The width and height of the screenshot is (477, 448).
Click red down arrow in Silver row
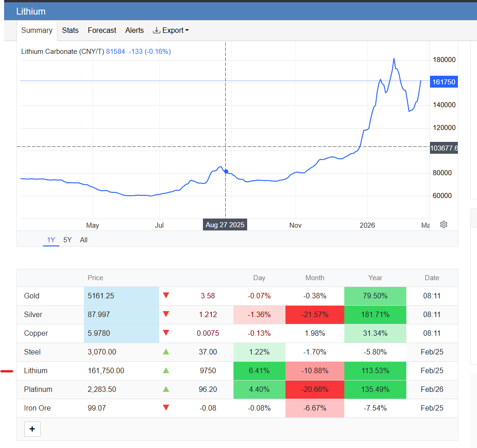click(166, 314)
